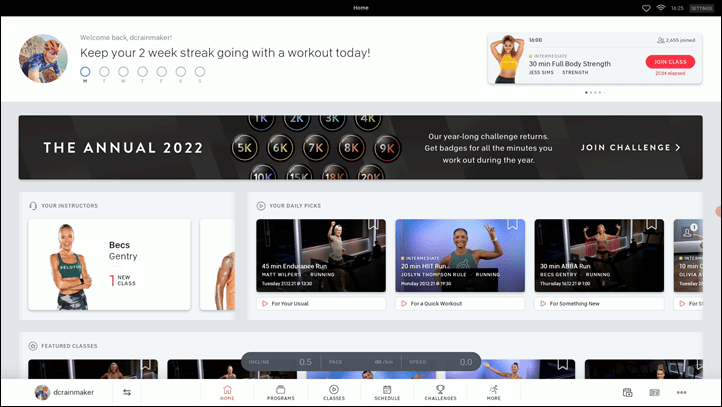The width and height of the screenshot is (722, 407).
Task: Click the 1 New Class label
Action: (x=122, y=280)
